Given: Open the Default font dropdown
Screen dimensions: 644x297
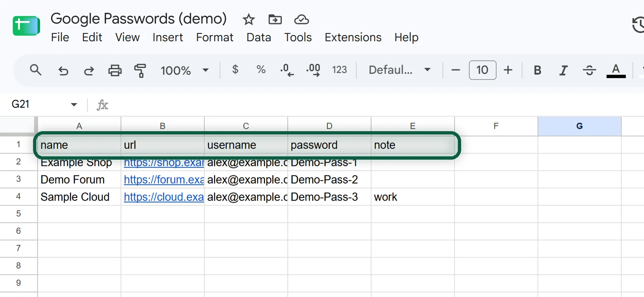Looking at the screenshot, I should tap(400, 70).
